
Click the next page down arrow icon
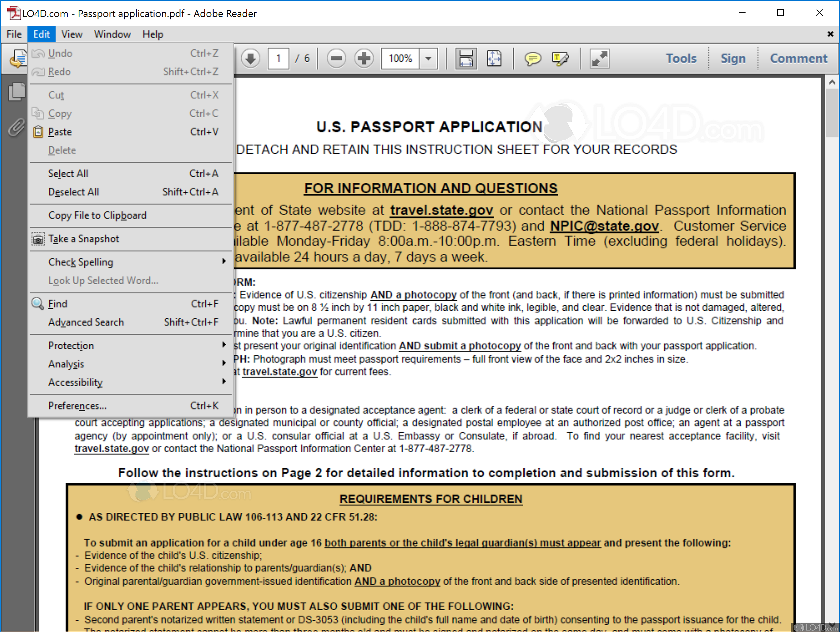pos(250,58)
